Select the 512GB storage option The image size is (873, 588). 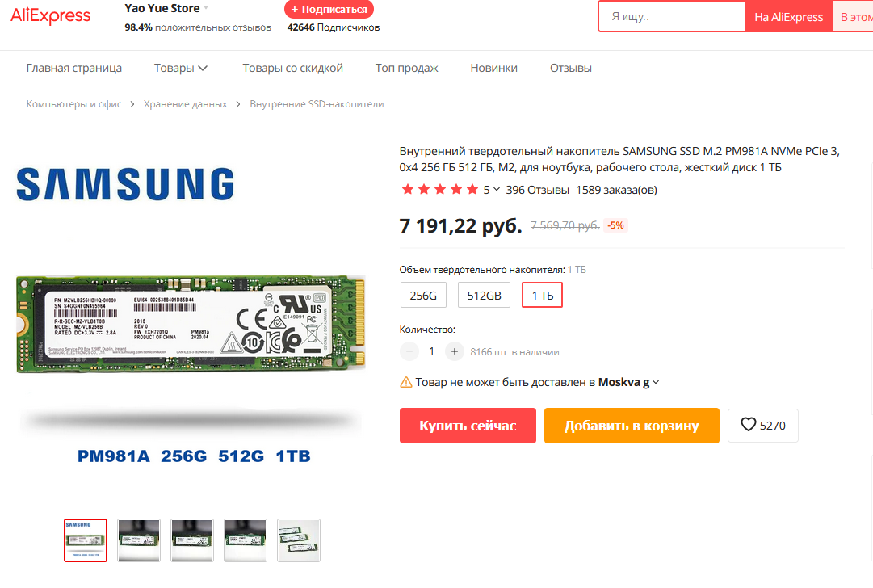(x=484, y=295)
